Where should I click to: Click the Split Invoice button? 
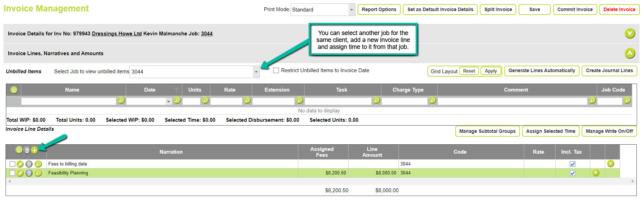(498, 9)
